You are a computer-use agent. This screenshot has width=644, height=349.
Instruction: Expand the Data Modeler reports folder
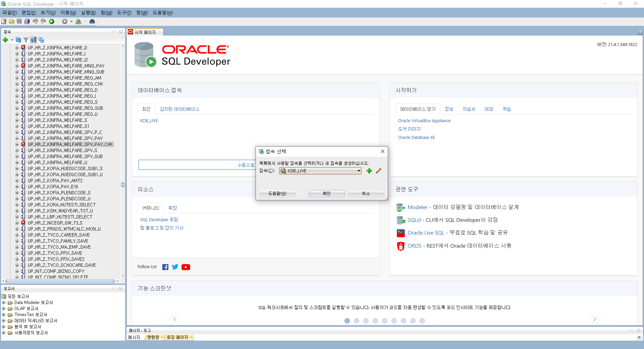point(4,303)
